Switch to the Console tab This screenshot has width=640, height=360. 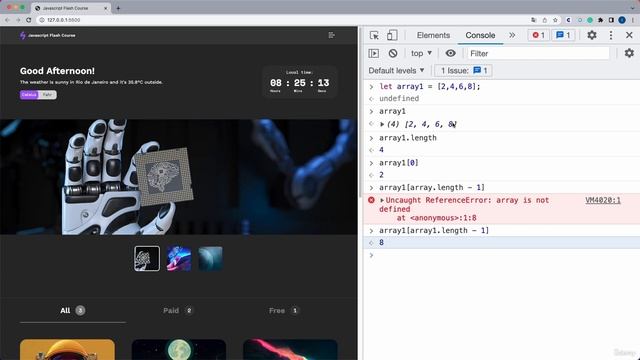coord(480,36)
